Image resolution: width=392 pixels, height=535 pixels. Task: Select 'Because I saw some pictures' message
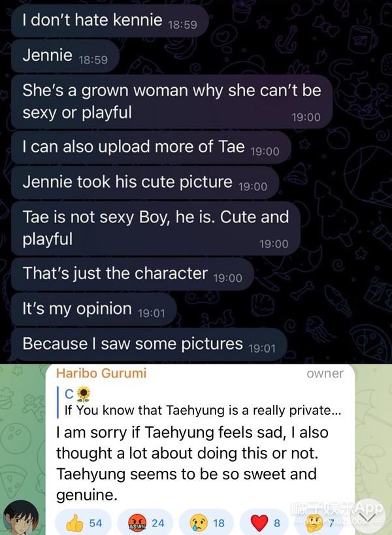point(149,344)
